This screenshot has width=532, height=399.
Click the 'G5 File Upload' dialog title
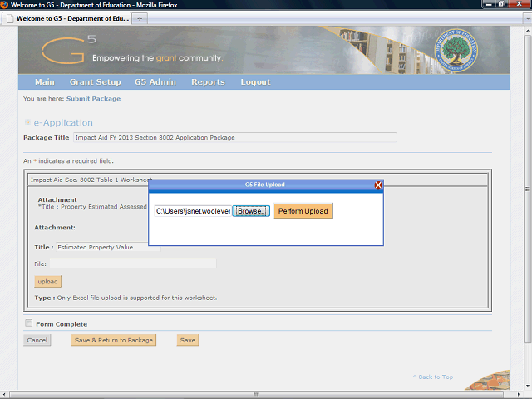(x=264, y=185)
